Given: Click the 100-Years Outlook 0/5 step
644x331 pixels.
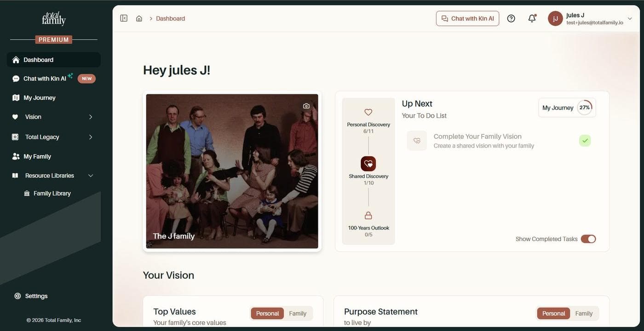Looking at the screenshot, I should point(368,224).
